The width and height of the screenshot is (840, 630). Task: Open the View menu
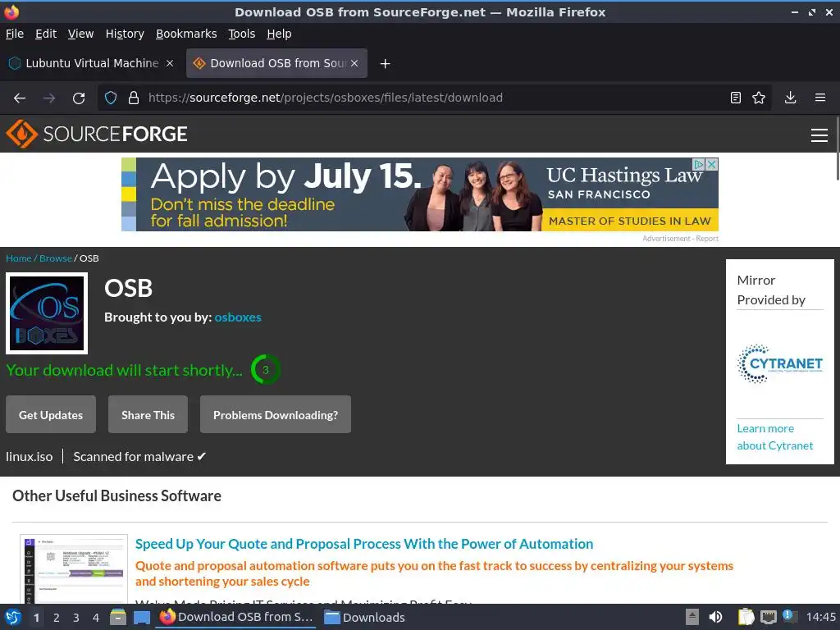point(80,34)
